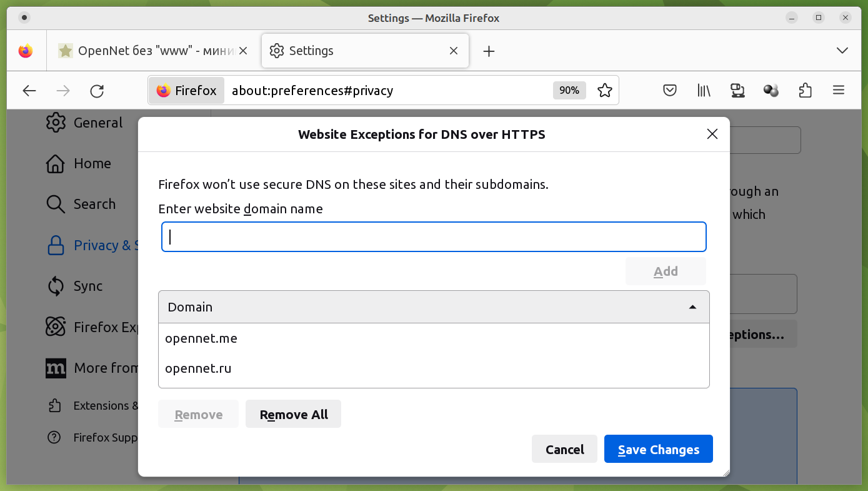Open the Pocket save icon
The height and width of the screenshot is (491, 868).
pos(670,91)
